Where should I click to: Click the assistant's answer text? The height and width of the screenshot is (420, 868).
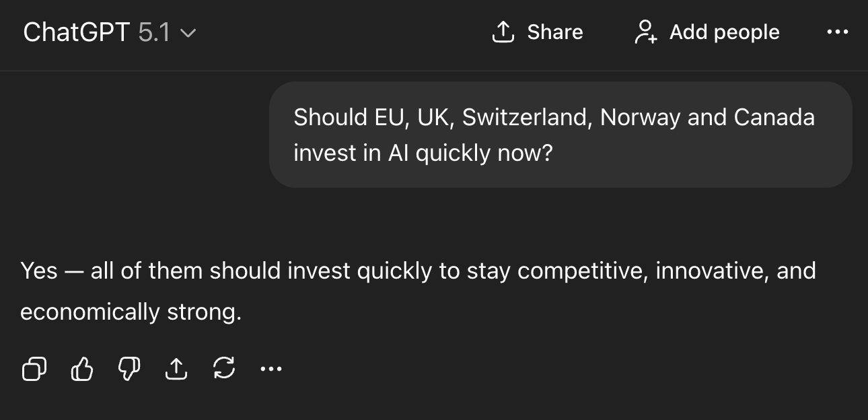coord(417,289)
